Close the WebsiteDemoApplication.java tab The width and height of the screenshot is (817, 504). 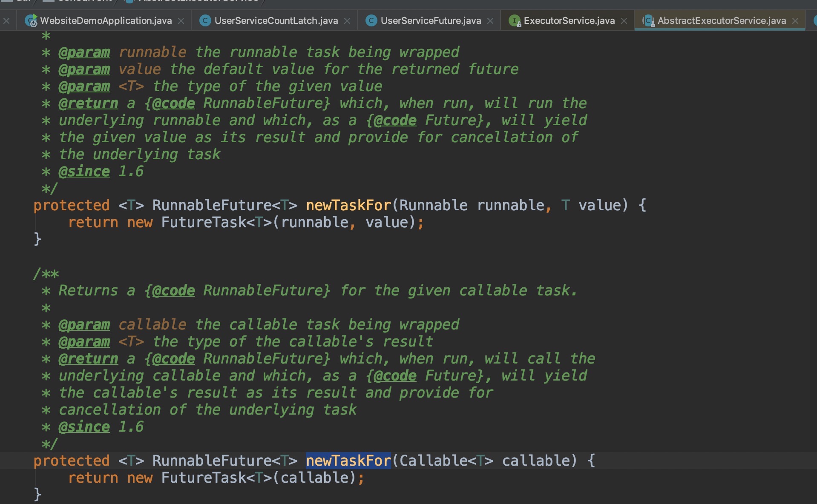(x=181, y=21)
